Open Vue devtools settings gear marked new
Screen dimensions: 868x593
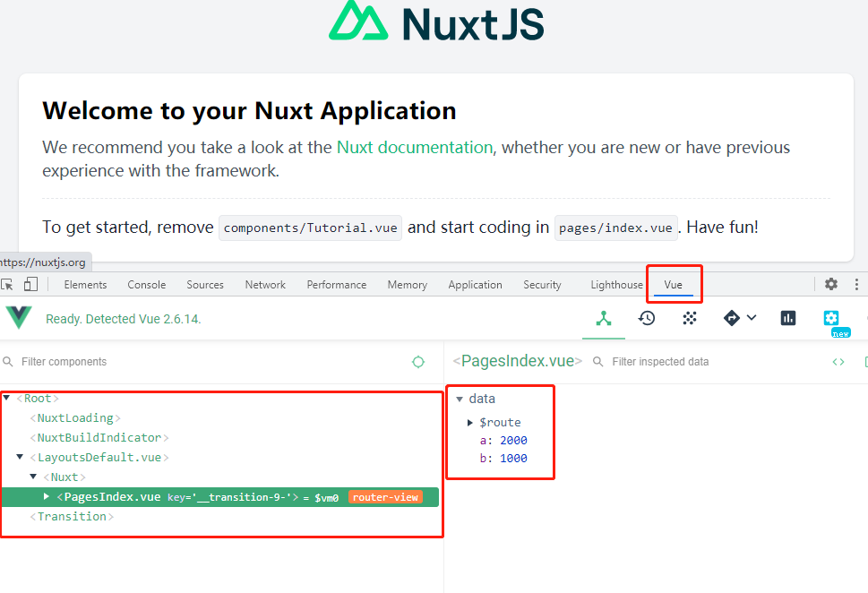click(832, 318)
